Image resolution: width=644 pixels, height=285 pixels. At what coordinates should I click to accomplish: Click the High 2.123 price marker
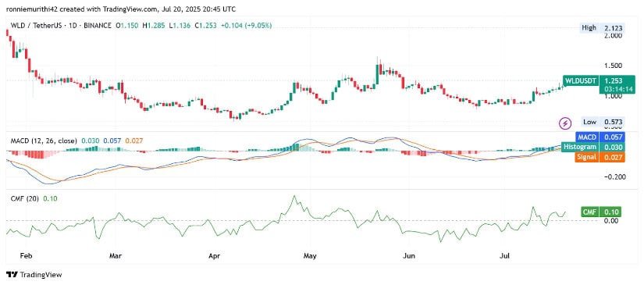point(601,28)
